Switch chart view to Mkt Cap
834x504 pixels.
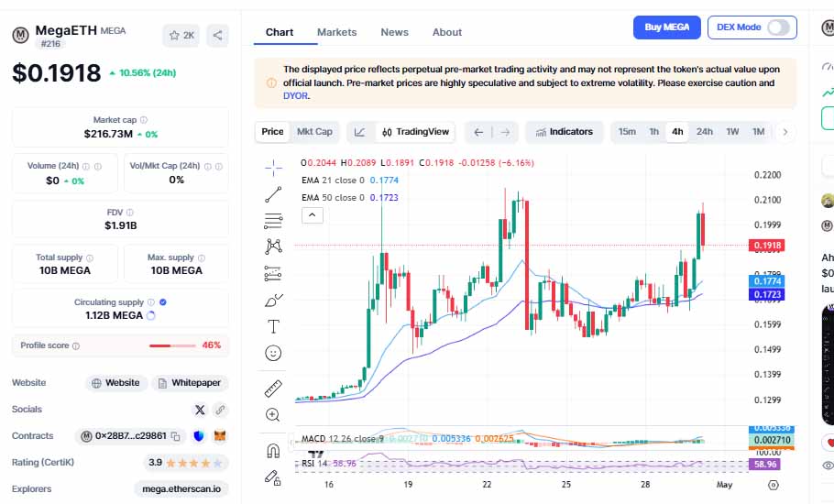click(x=314, y=132)
